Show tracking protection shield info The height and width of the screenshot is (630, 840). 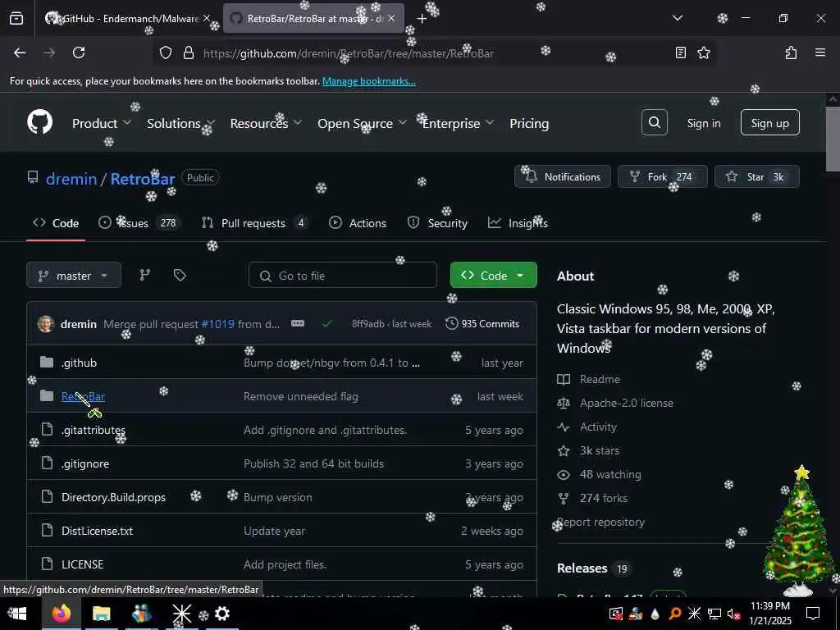(166, 52)
